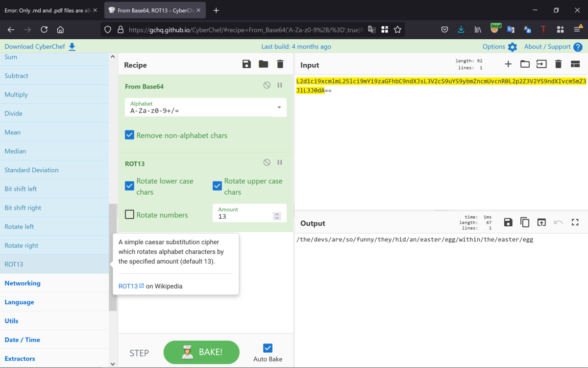The image size is (588, 368).
Task: Select the Rotate right operation
Action: click(54, 245)
